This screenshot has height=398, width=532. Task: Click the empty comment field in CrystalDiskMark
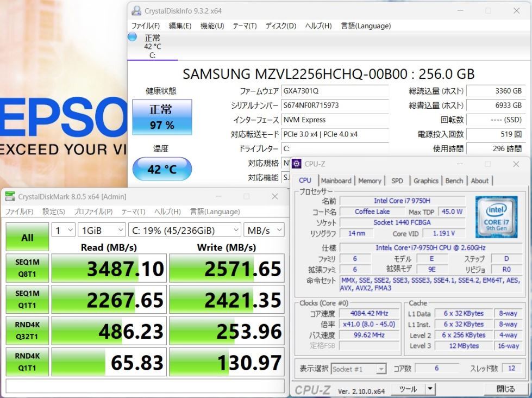tap(145, 386)
